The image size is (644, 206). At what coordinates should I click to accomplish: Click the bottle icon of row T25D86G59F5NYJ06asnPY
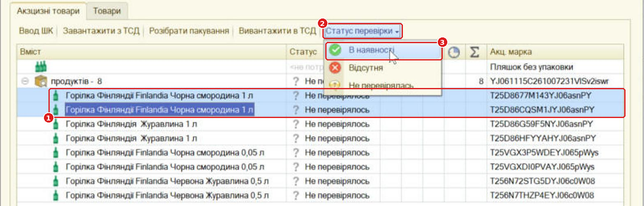coord(56,124)
